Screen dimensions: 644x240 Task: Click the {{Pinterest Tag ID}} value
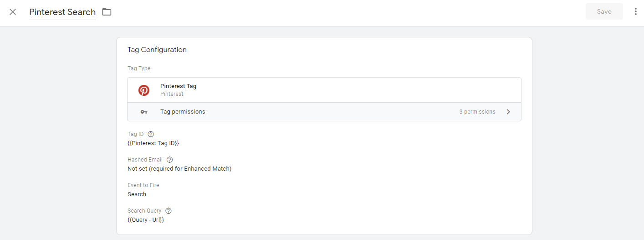coord(153,143)
